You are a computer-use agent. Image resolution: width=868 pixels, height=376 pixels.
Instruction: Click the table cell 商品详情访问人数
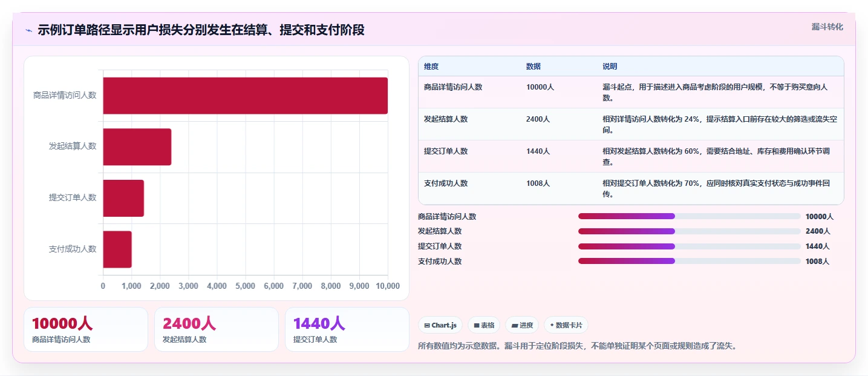[453, 87]
